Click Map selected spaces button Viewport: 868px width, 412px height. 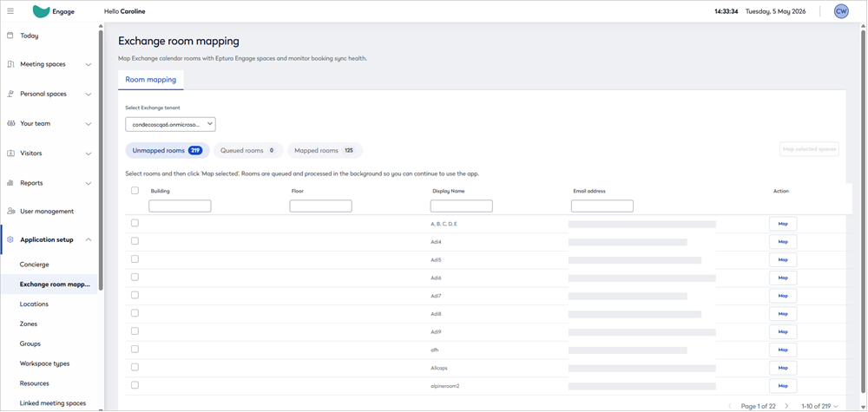pyautogui.click(x=809, y=149)
